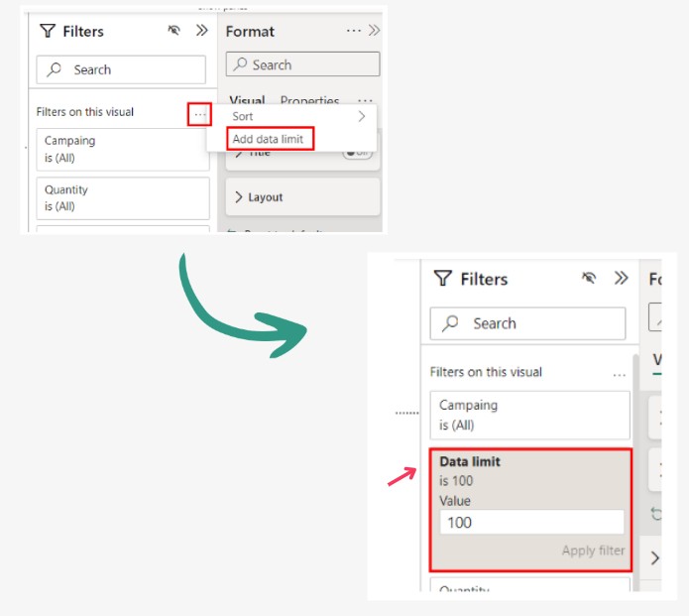Click ellipsis next to the Properties tab
This screenshot has height=616, width=689.
pos(365,101)
